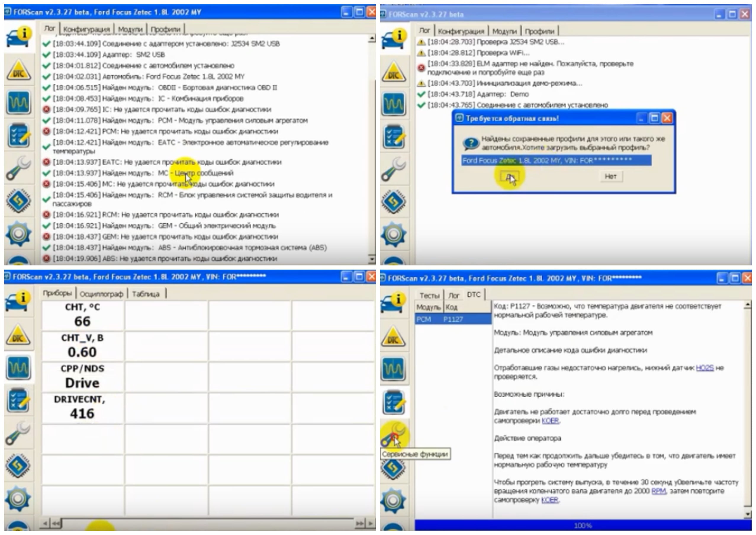The image size is (756, 535).
Task: Click Код column header in DTC list
Action: (467, 307)
